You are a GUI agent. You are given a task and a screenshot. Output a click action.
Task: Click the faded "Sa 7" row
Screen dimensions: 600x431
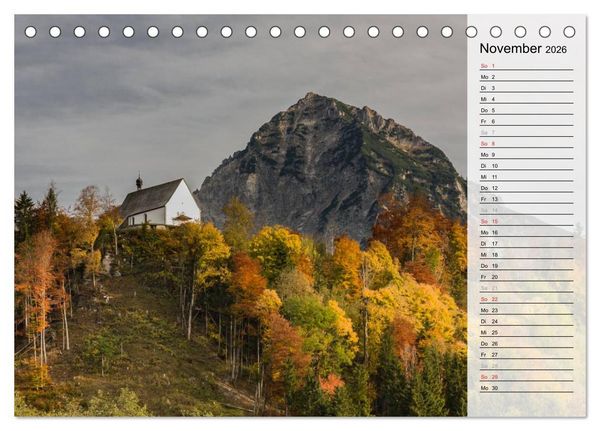(527, 132)
